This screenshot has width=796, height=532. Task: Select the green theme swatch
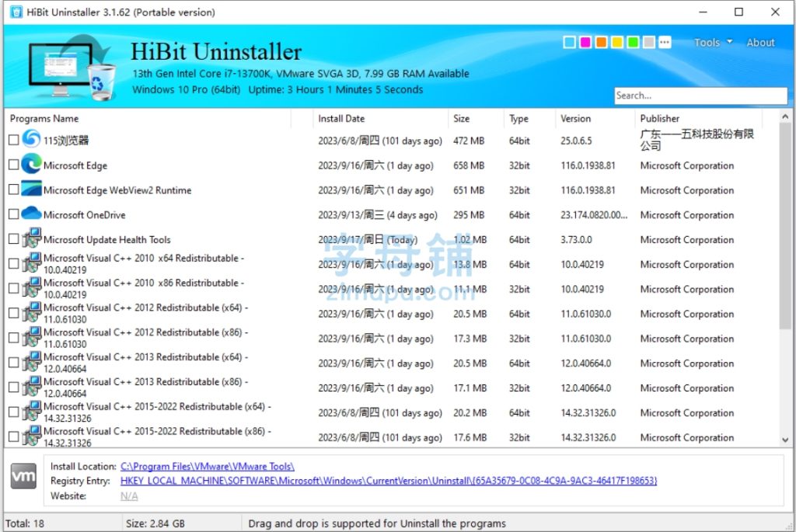click(x=633, y=42)
